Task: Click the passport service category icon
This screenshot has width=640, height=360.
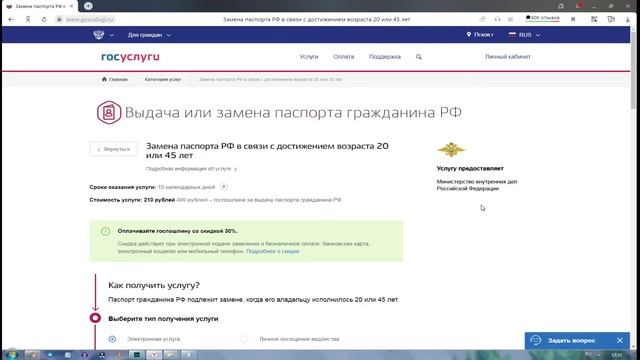Action: click(109, 112)
